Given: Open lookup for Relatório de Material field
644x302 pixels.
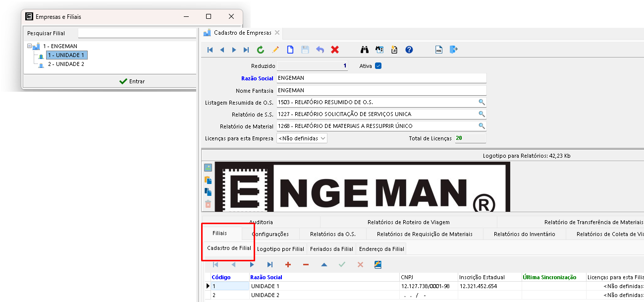Looking at the screenshot, I should [x=481, y=126].
